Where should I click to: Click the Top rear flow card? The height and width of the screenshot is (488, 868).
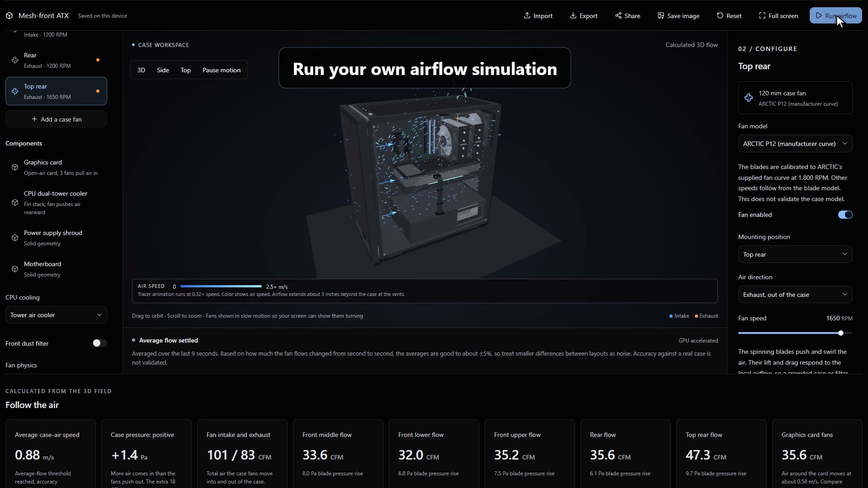[722, 454]
